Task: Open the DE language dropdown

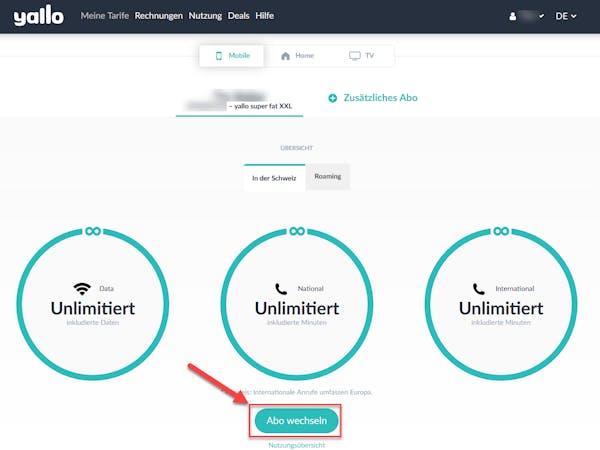Action: pos(566,16)
